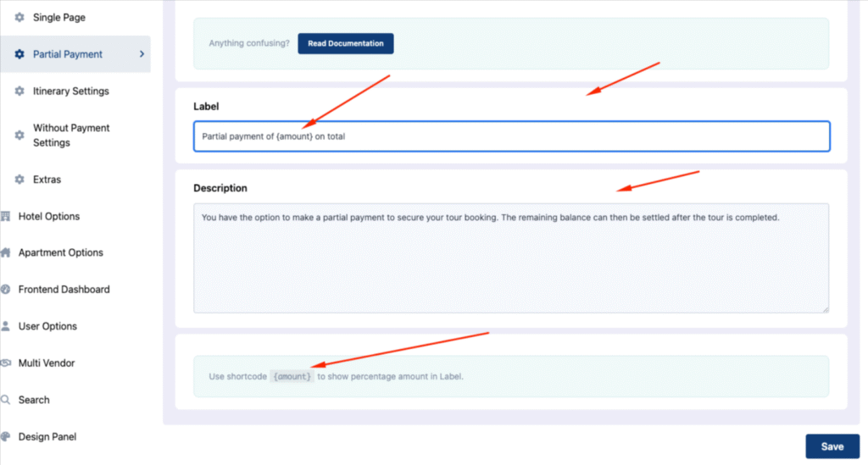Open the Design Panel section
This screenshot has height=465, width=868.
(47, 436)
